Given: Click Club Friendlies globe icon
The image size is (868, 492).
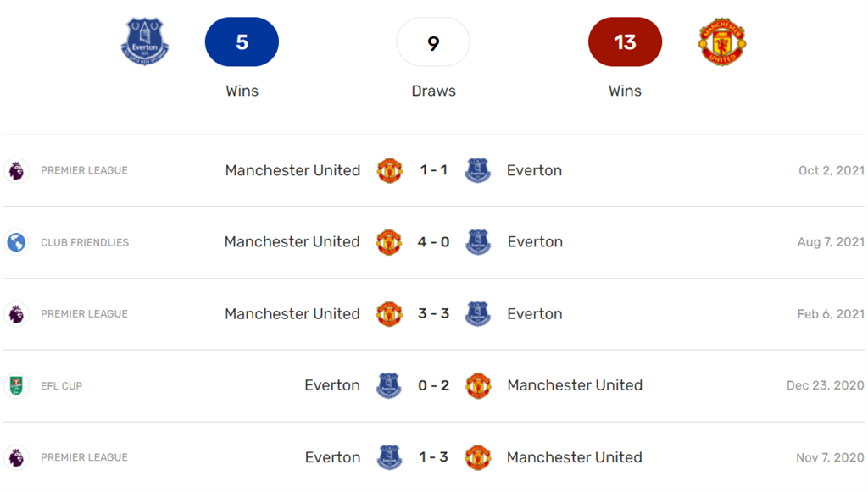Looking at the screenshot, I should [x=16, y=242].
